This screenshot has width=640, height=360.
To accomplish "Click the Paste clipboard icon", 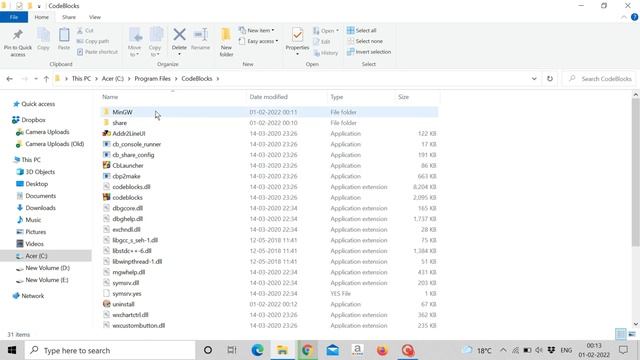I will pos(64,35).
